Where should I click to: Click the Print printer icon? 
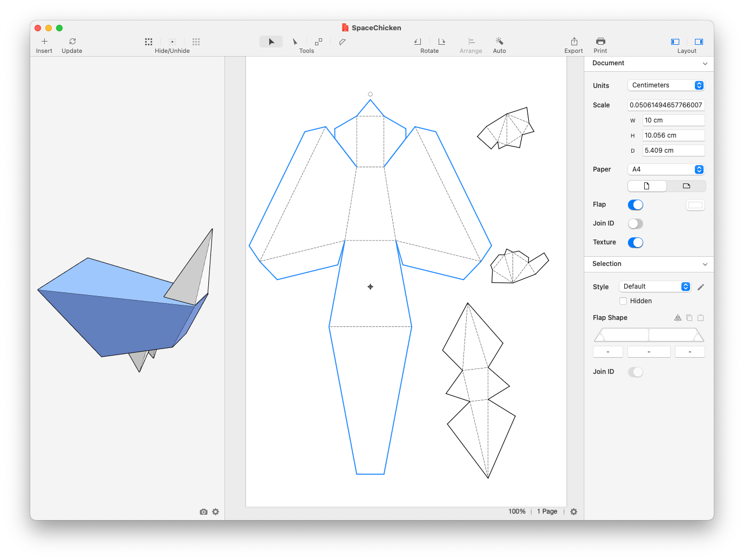tap(600, 42)
